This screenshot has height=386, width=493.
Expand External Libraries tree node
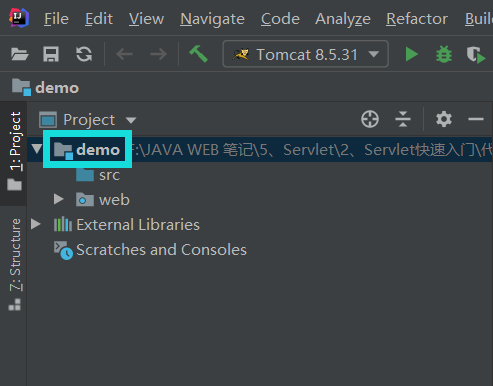click(x=35, y=224)
